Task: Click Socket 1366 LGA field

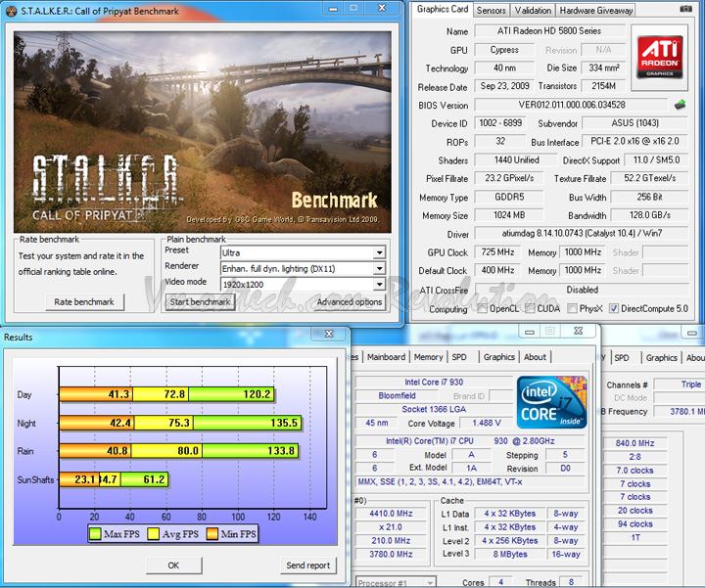Action: click(434, 409)
